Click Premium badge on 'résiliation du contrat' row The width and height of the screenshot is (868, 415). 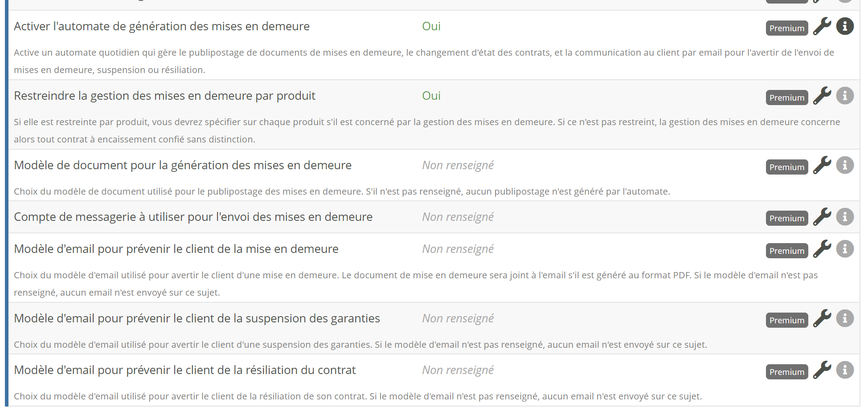(x=786, y=372)
